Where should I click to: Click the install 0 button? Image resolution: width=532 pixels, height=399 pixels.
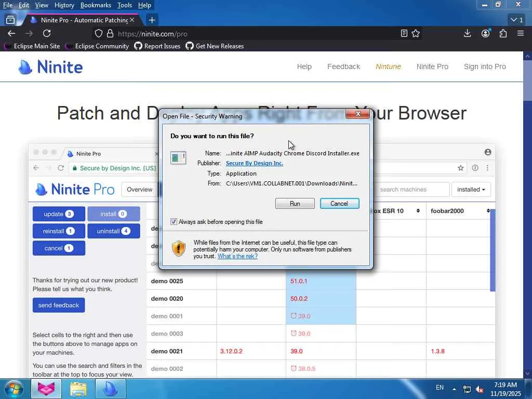(114, 214)
